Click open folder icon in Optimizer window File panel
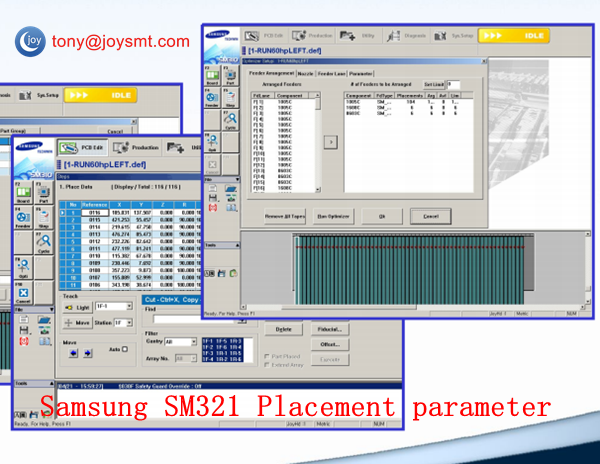Image resolution: width=600 pixels, height=464 pixels. click(230, 189)
